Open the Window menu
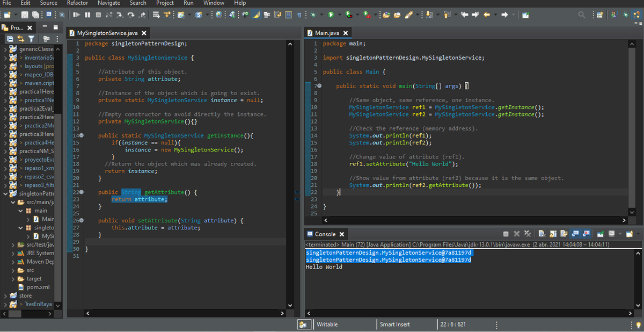The image size is (644, 332). (214, 3)
